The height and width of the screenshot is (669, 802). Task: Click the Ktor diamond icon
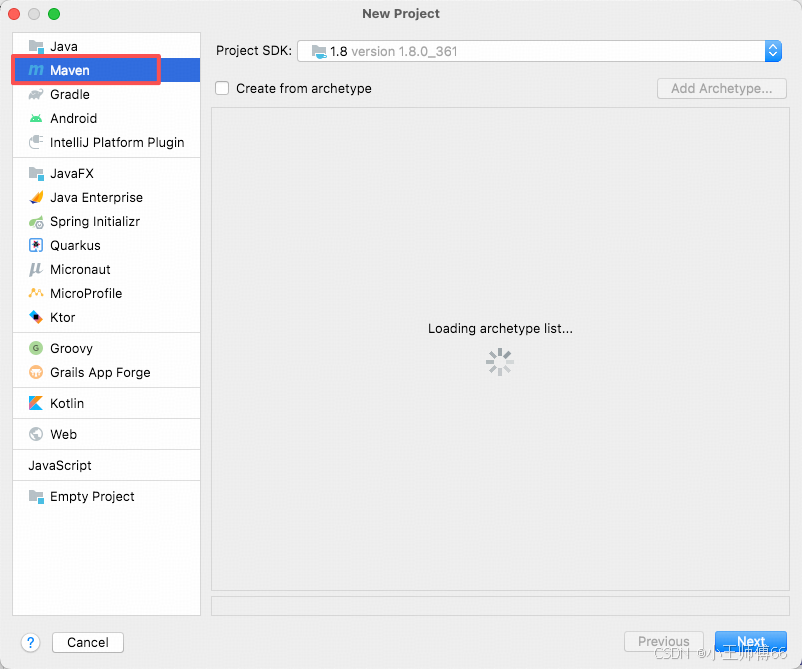point(36,317)
